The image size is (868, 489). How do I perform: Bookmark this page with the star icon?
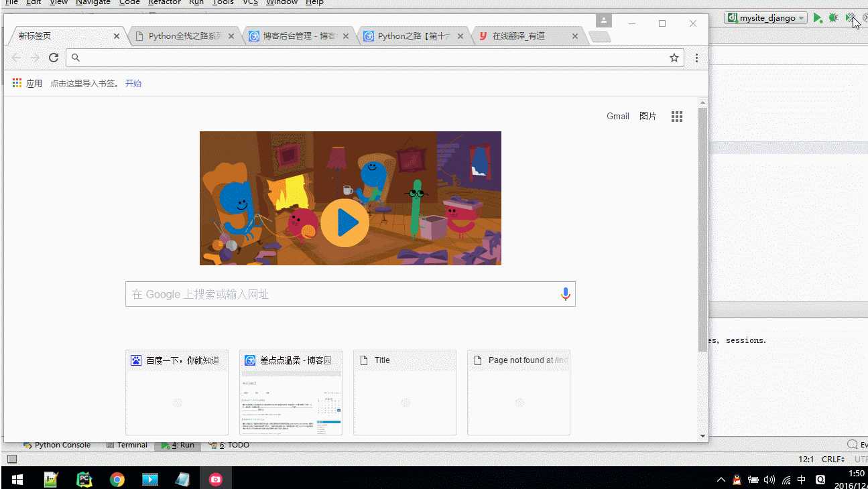click(x=674, y=58)
